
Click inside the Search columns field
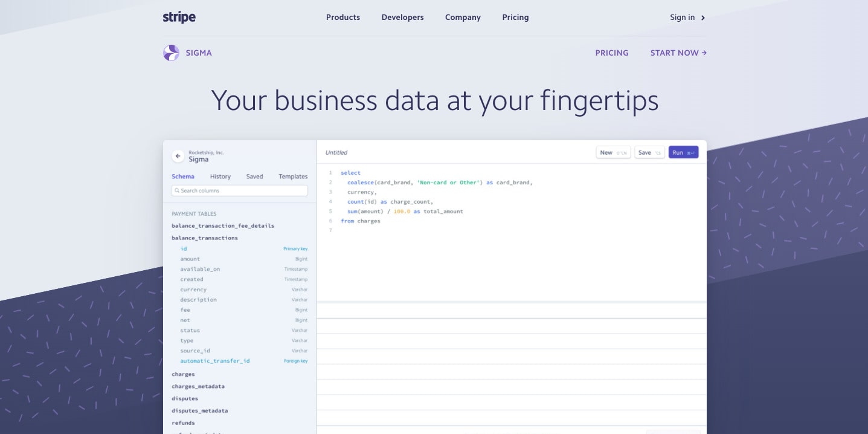(x=239, y=190)
